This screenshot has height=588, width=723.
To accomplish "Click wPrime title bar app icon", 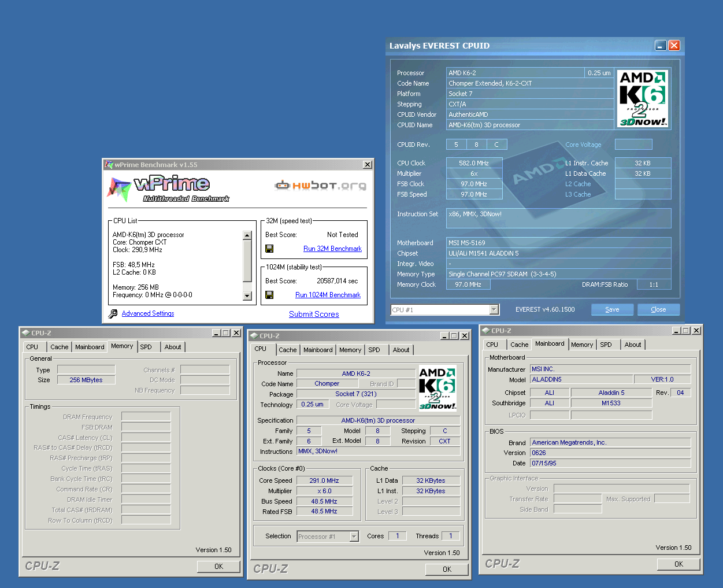I will point(109,165).
